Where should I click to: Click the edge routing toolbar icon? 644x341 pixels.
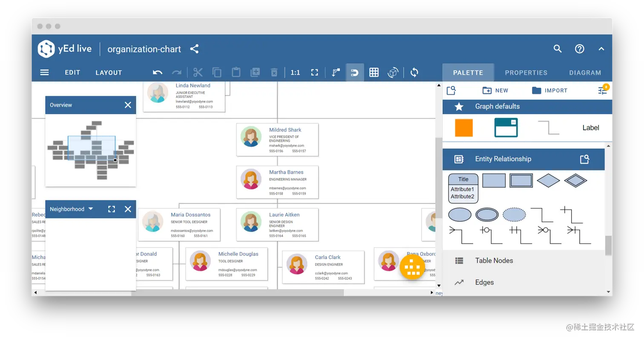pos(335,72)
